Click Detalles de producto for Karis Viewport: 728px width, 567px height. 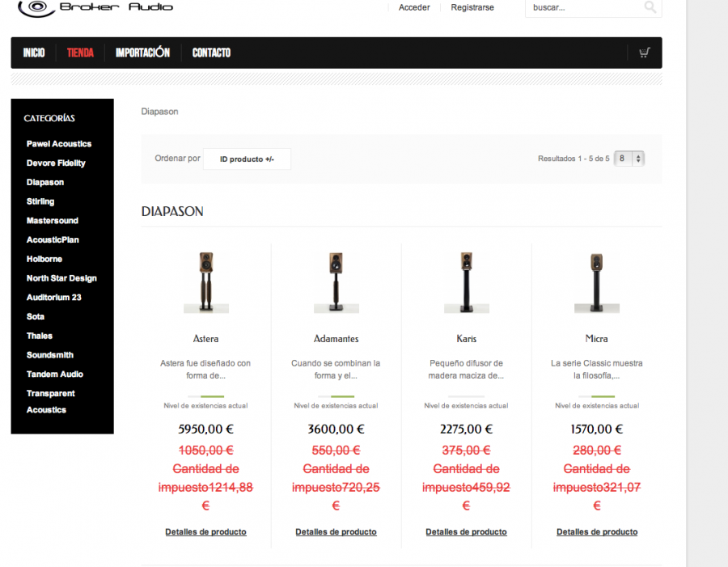[466, 532]
